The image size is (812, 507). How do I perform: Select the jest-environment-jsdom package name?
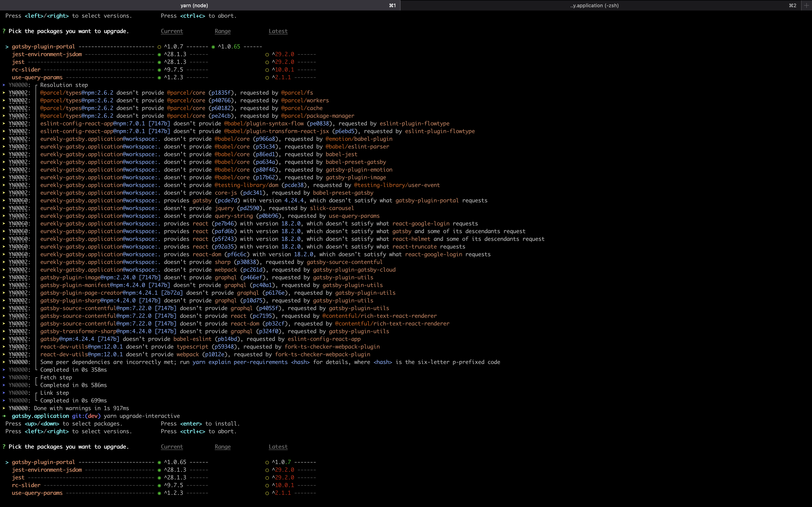pos(47,54)
